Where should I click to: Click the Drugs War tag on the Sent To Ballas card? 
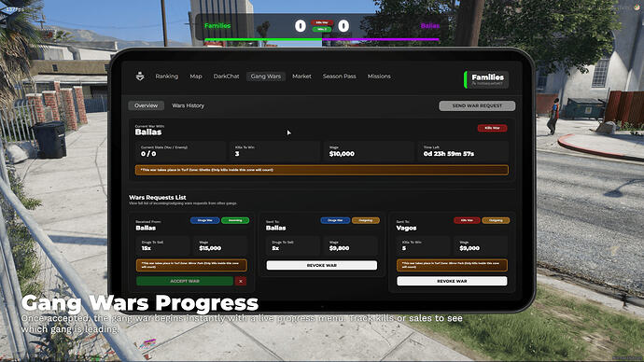pos(335,220)
